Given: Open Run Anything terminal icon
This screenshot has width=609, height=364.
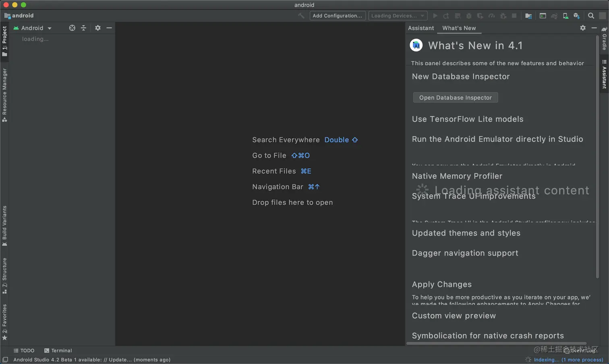Looking at the screenshot, I should [543, 16].
